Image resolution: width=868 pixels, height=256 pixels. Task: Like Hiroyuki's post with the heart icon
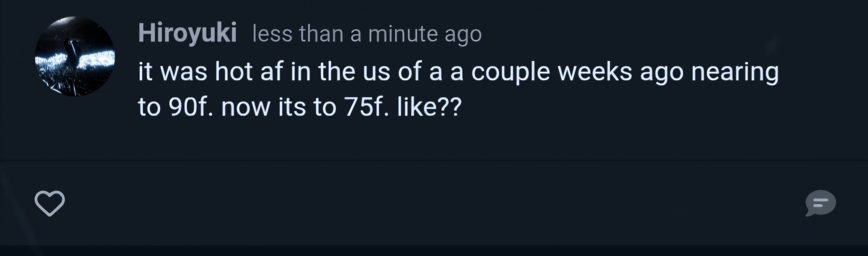click(x=50, y=203)
